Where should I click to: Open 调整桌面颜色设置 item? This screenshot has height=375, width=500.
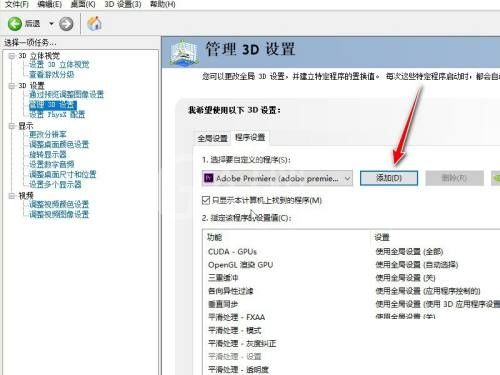point(59,145)
